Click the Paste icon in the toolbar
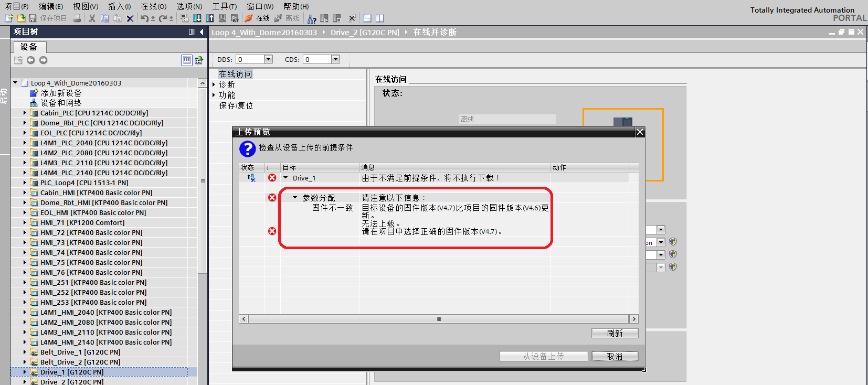 [x=118, y=18]
